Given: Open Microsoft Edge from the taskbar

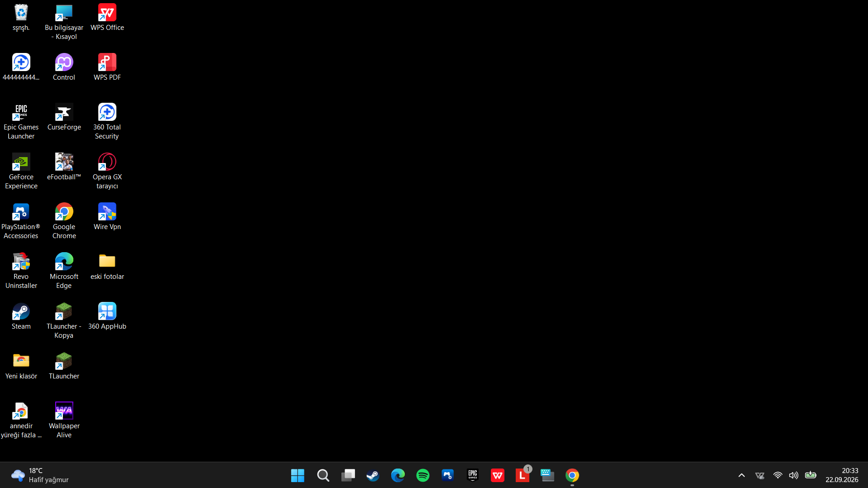Looking at the screenshot, I should tap(398, 475).
